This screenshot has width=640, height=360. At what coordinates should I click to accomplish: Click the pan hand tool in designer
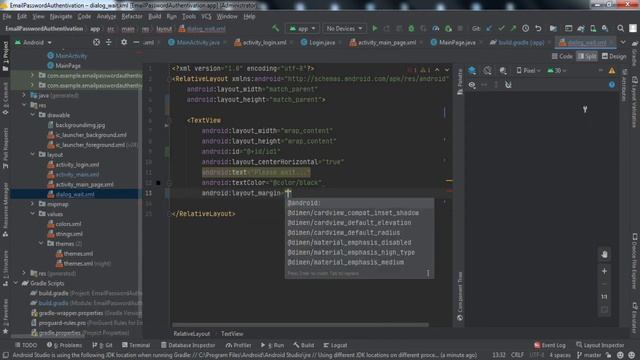click(x=604, y=254)
